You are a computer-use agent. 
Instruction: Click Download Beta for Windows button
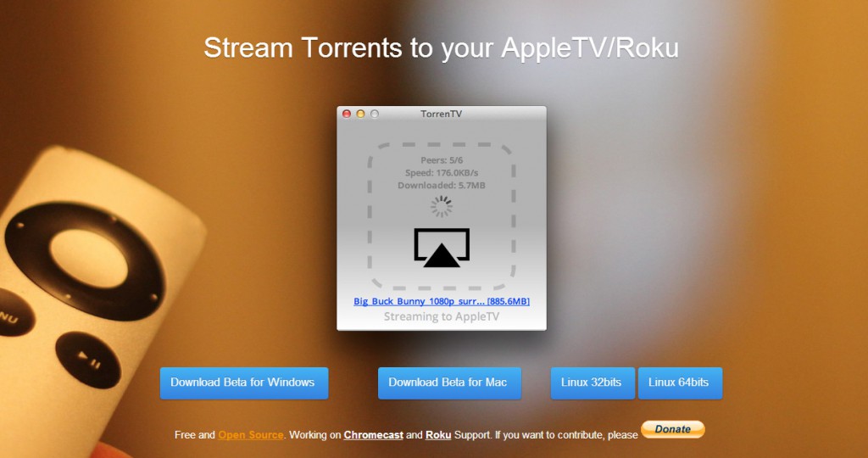[x=244, y=383]
